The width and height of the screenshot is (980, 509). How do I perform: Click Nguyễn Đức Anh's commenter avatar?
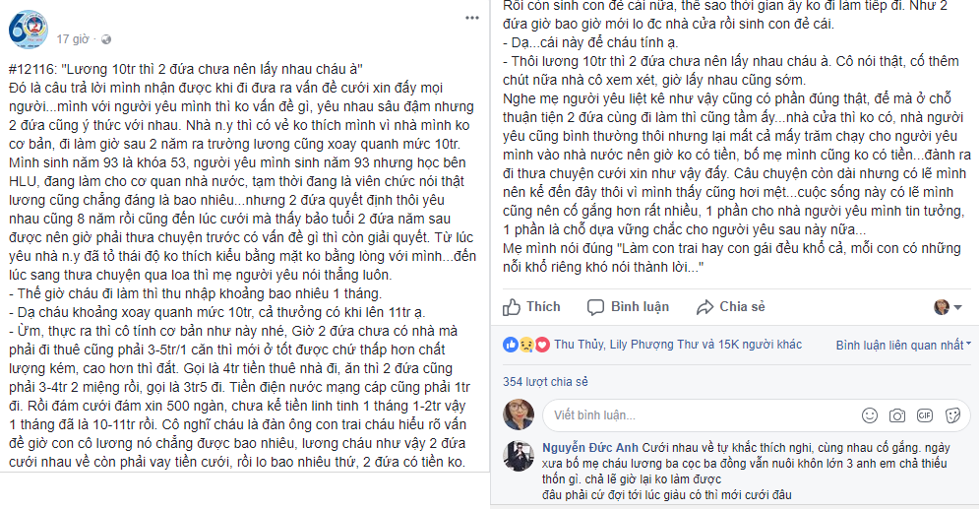pos(519,455)
